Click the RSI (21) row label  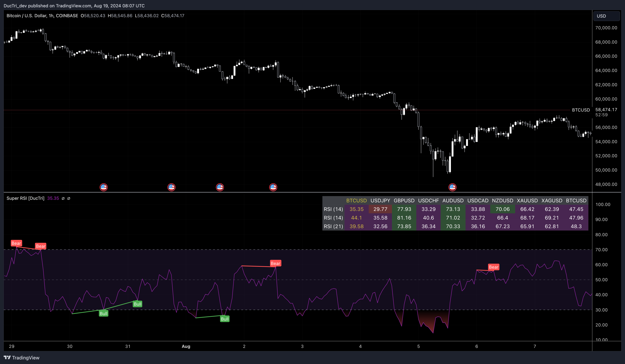coord(333,226)
